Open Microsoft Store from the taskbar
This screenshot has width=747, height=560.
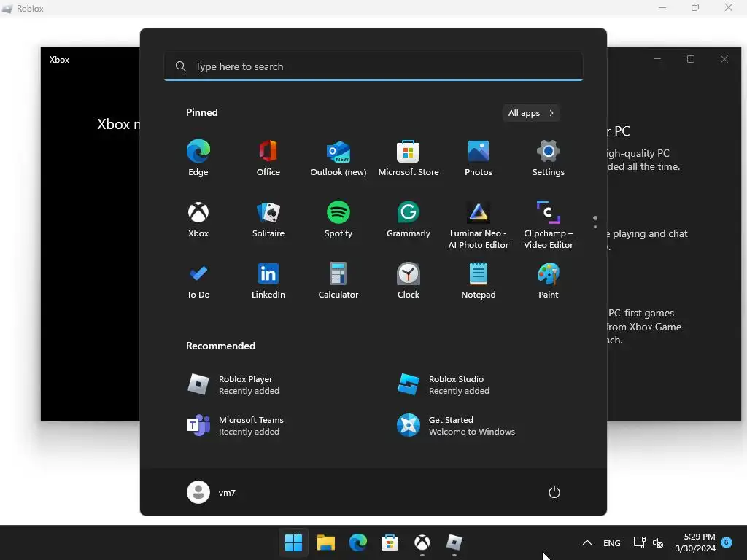(390, 542)
